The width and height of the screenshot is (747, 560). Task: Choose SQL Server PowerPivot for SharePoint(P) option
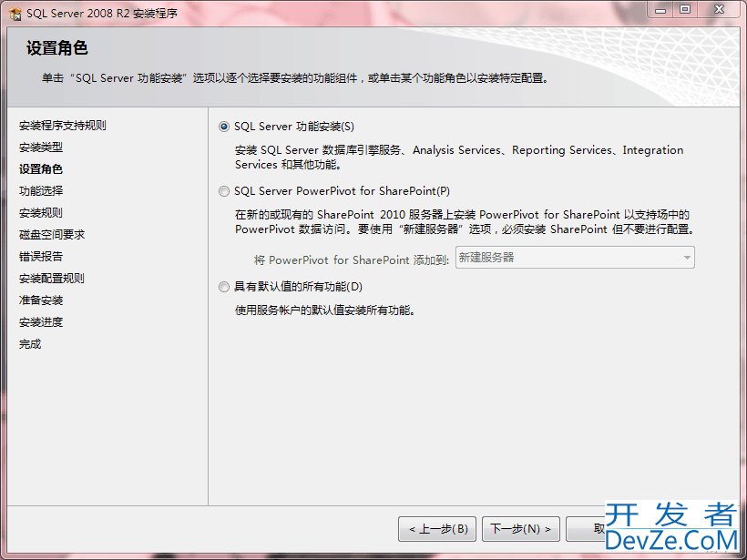(x=224, y=191)
